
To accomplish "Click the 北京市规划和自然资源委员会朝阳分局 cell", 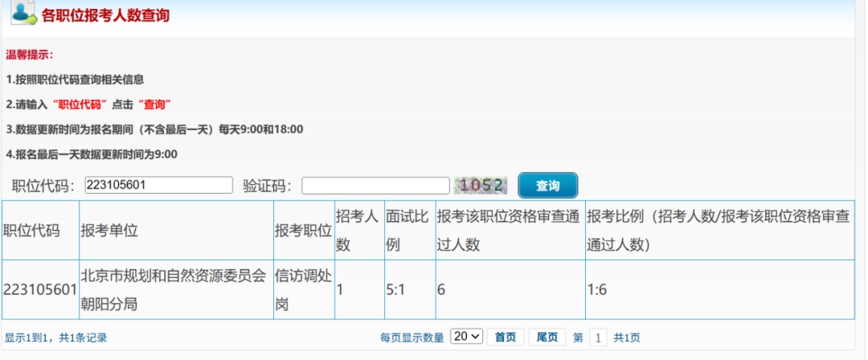I will pyautogui.click(x=173, y=290).
